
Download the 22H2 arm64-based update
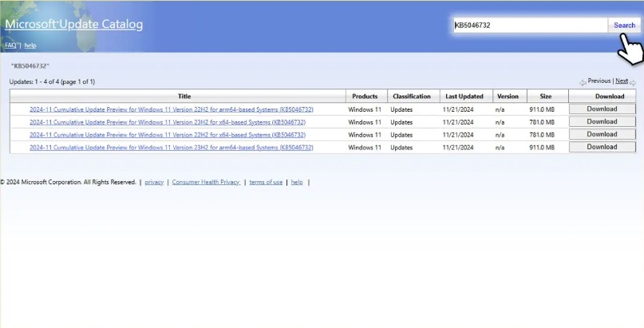tap(603, 109)
